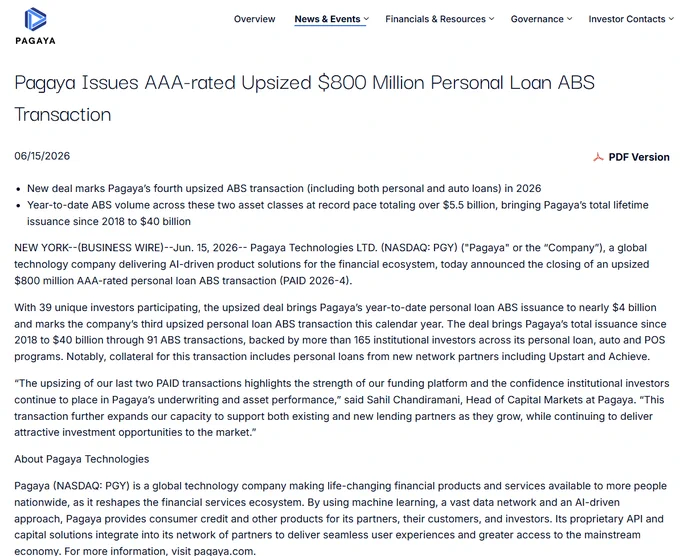Open the Governance menu
This screenshot has width=680, height=556.
(537, 19)
